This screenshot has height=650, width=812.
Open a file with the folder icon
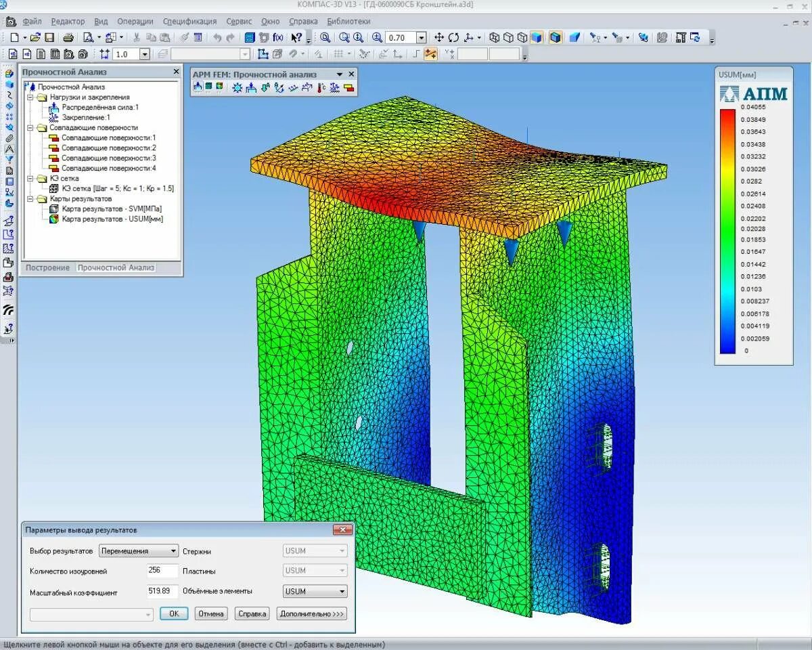[35, 38]
